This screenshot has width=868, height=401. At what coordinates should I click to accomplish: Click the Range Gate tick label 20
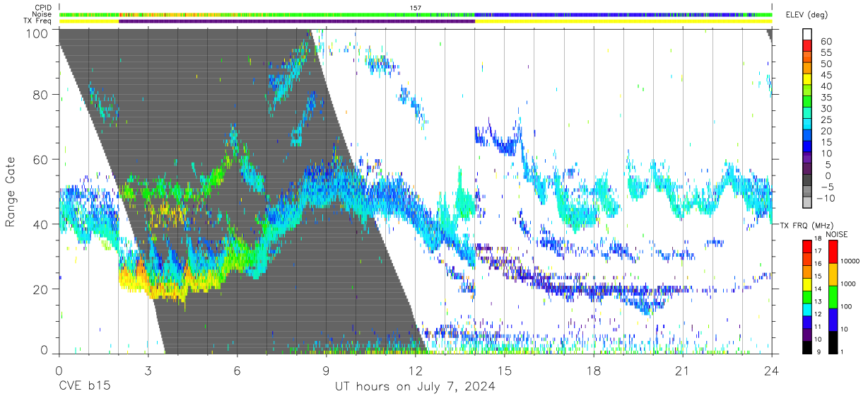point(41,289)
